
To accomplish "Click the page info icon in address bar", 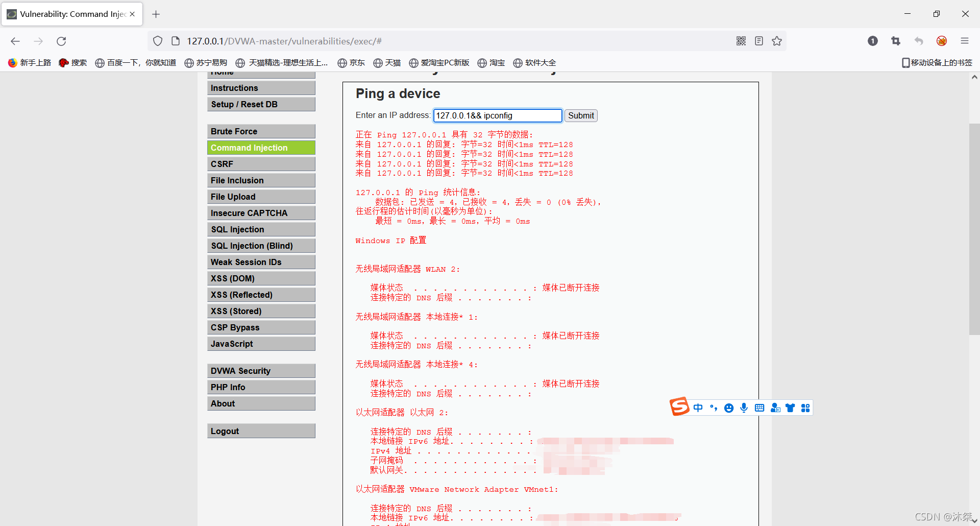I will 176,41.
